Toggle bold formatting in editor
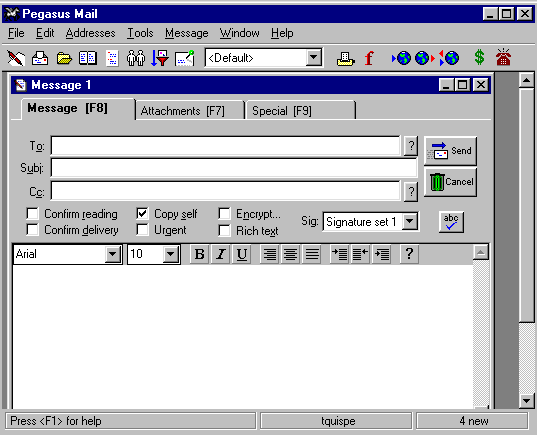This screenshot has height=435, width=537. 199,254
